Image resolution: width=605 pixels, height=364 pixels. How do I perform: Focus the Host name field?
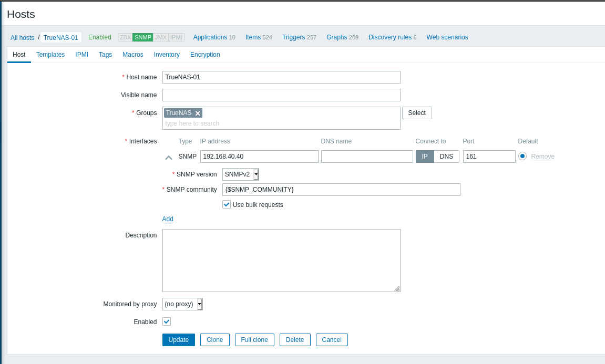tap(281, 77)
